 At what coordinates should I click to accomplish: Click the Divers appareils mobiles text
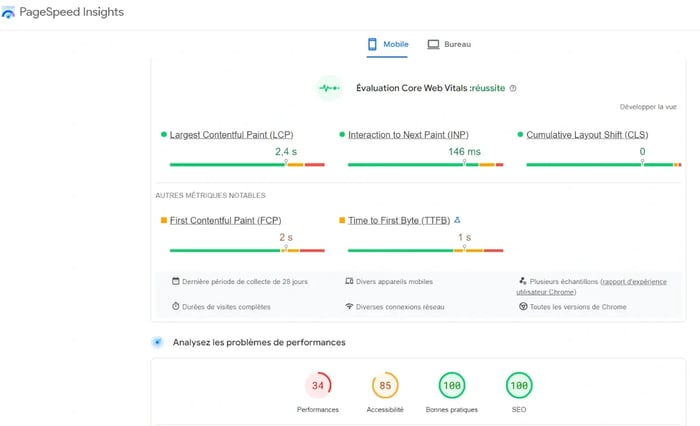[394, 282]
